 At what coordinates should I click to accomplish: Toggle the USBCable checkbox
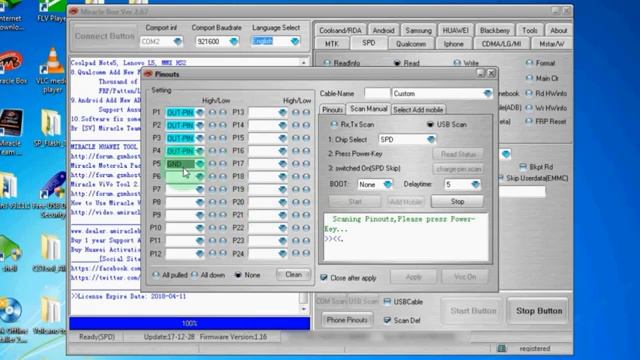[x=387, y=302]
